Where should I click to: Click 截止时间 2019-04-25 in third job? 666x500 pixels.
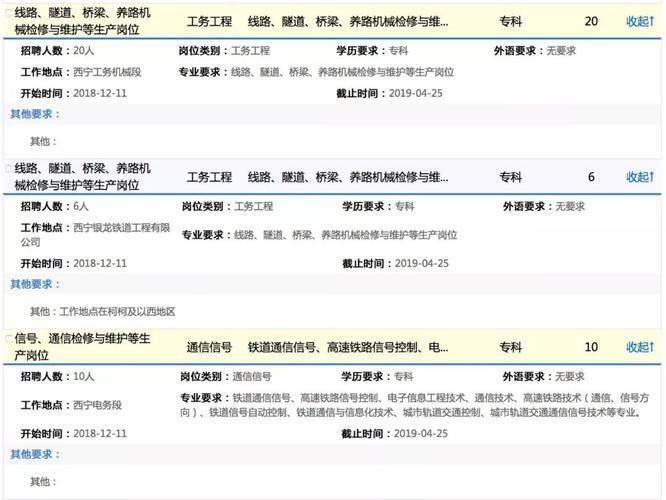[x=421, y=433]
